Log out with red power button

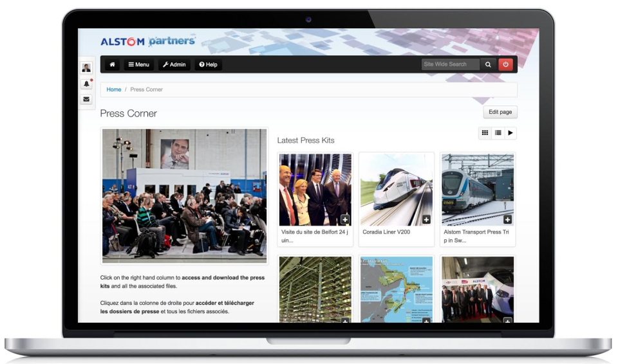point(506,64)
